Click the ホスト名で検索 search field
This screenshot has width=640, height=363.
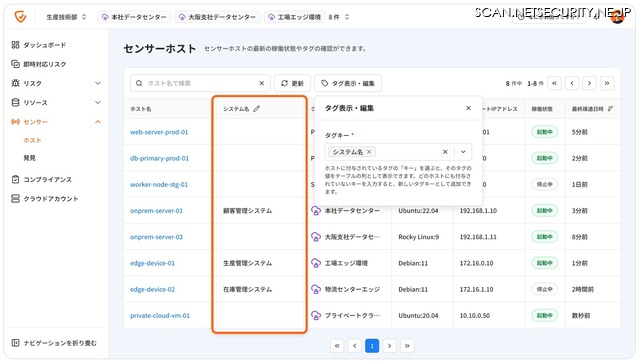(x=200, y=83)
